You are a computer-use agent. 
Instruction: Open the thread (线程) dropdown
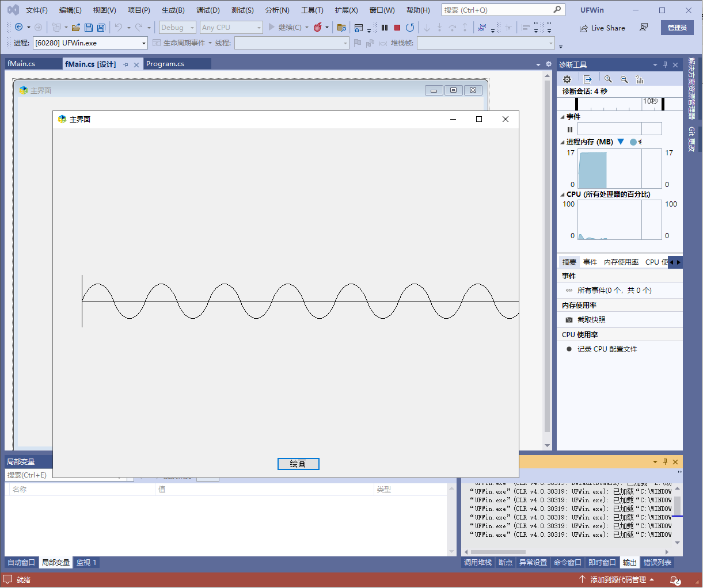(x=292, y=43)
